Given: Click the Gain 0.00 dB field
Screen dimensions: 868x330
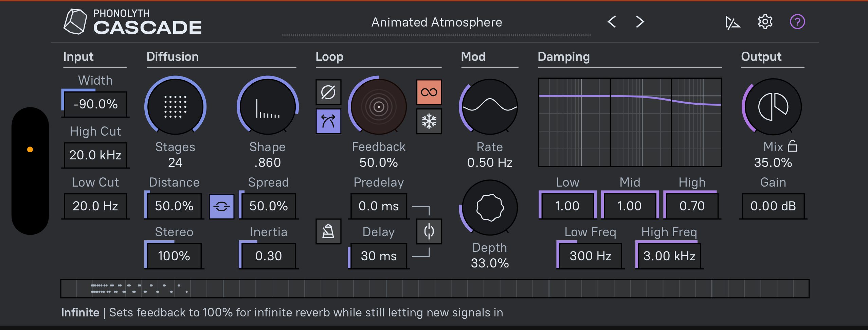Looking at the screenshot, I should point(773,206).
